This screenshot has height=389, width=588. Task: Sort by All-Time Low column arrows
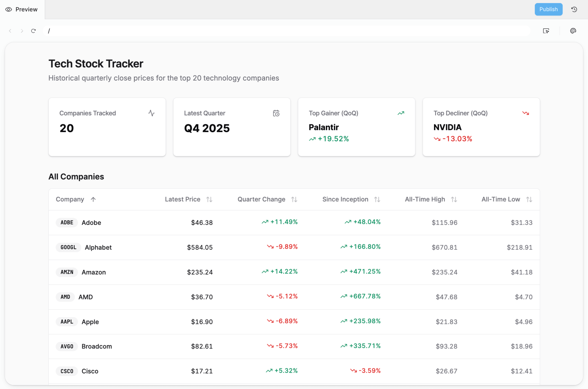coord(529,199)
